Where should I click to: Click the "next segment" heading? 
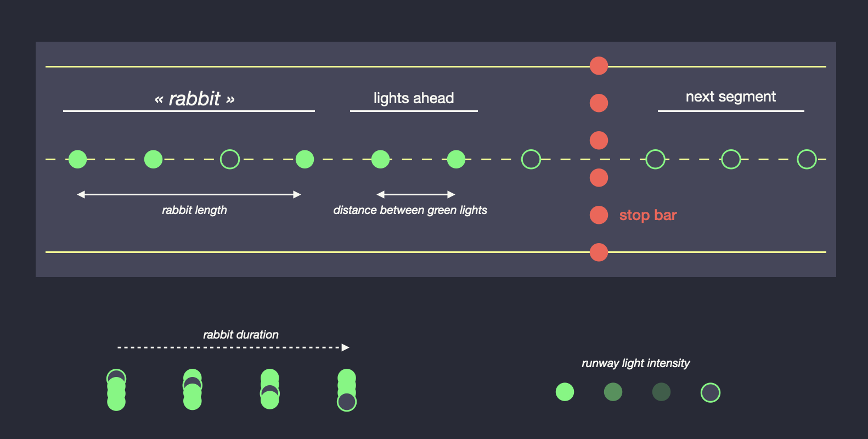(730, 97)
